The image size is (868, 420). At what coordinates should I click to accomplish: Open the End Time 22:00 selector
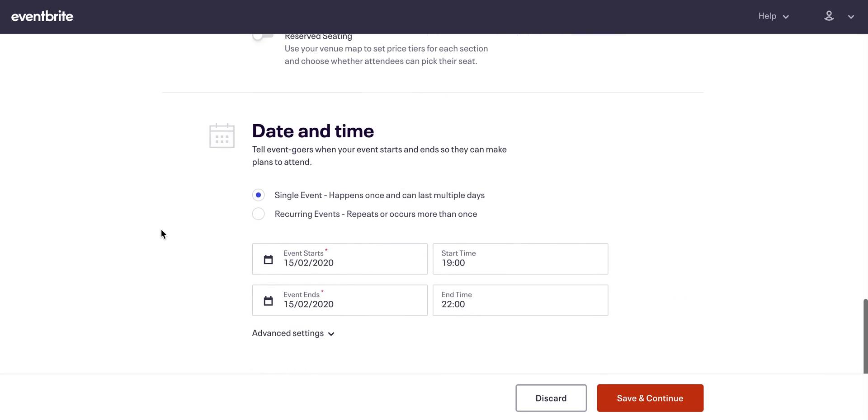[520, 300]
